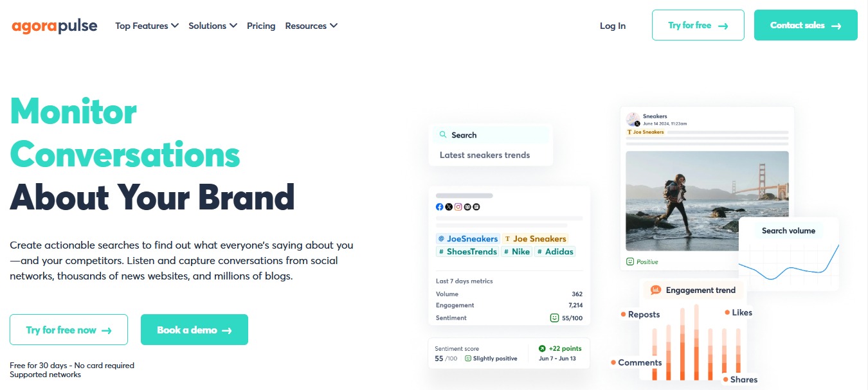Select Pricing in the navigation bar
The height and width of the screenshot is (390, 868).
pyautogui.click(x=261, y=26)
